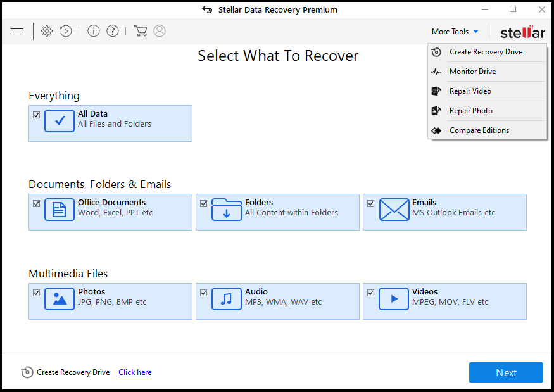
Task: Toggle the Office Documents checkbox
Action: pyautogui.click(x=36, y=204)
